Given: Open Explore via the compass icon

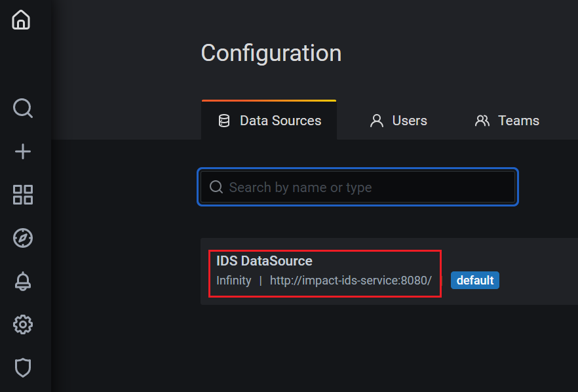Looking at the screenshot, I should pos(23,238).
